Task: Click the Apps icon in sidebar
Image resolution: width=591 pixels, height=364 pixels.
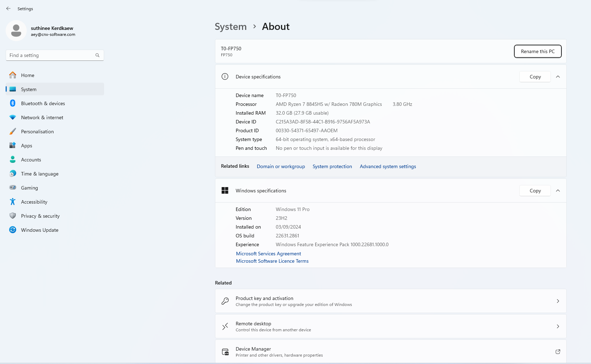Action: click(13, 145)
